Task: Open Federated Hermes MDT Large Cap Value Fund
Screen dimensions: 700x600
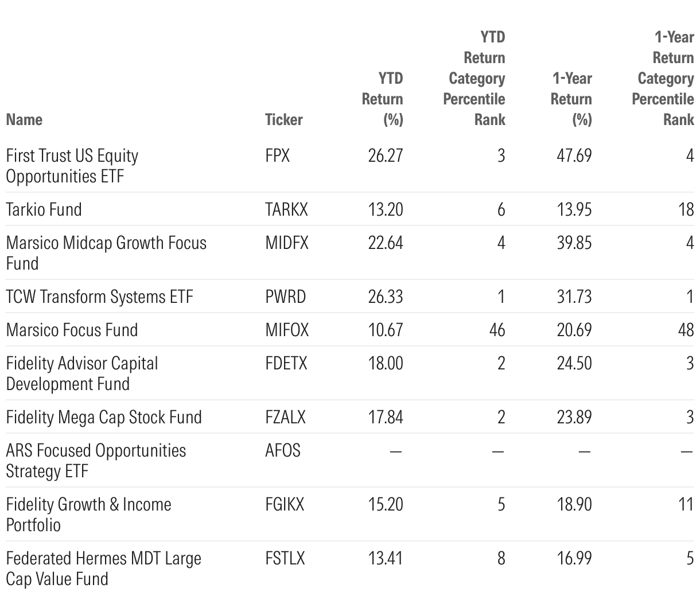Action: [x=103, y=568]
